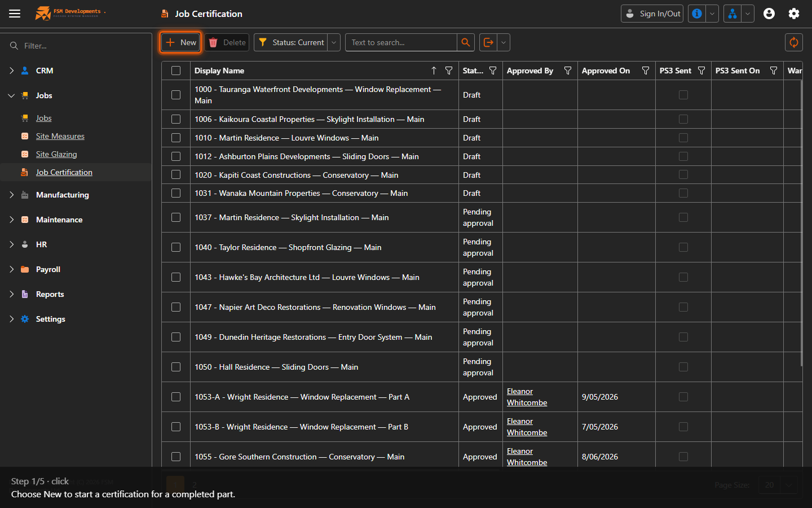The height and width of the screenshot is (508, 812).
Task: Toggle the select-all header checkbox
Action: coord(176,71)
